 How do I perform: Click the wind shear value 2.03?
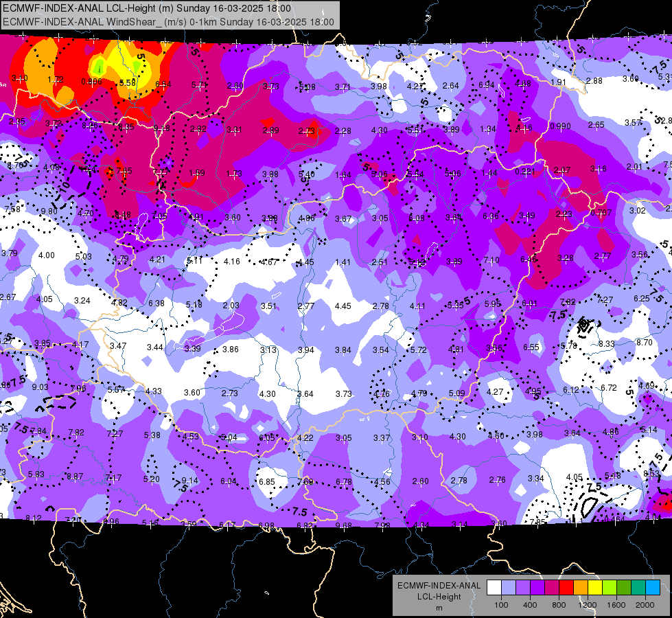pos(231,305)
